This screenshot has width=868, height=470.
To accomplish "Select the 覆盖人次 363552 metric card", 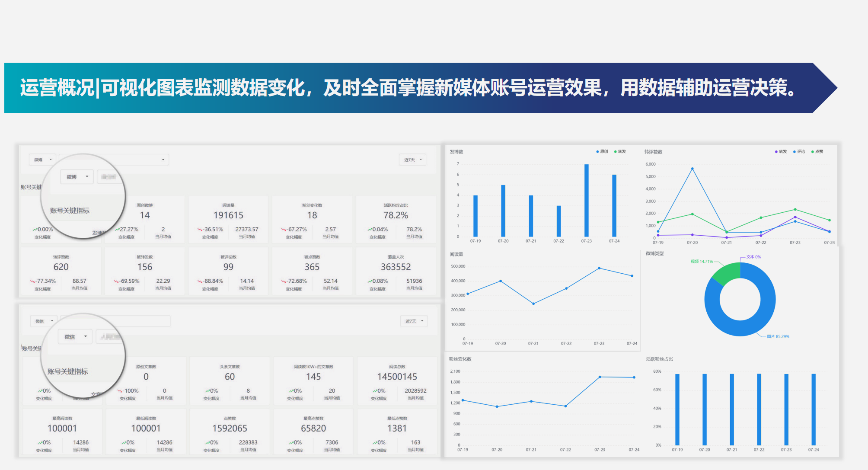I will click(x=396, y=271).
